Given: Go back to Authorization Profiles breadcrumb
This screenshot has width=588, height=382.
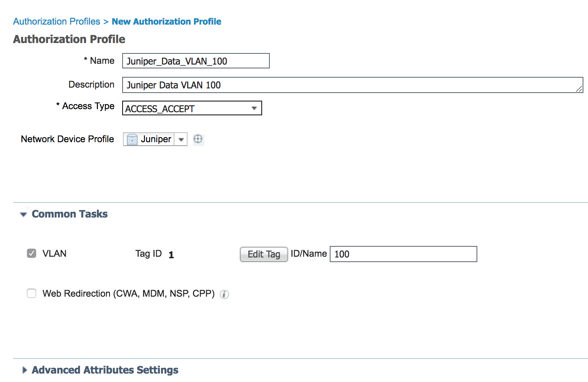Looking at the screenshot, I should (56, 22).
